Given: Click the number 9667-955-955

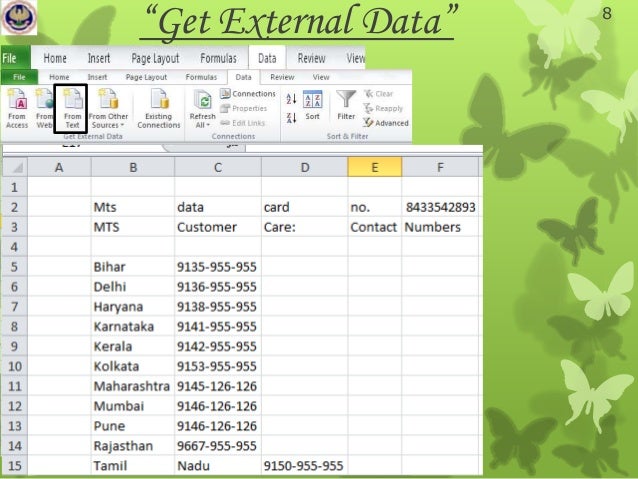Looking at the screenshot, I should pyautogui.click(x=218, y=446).
